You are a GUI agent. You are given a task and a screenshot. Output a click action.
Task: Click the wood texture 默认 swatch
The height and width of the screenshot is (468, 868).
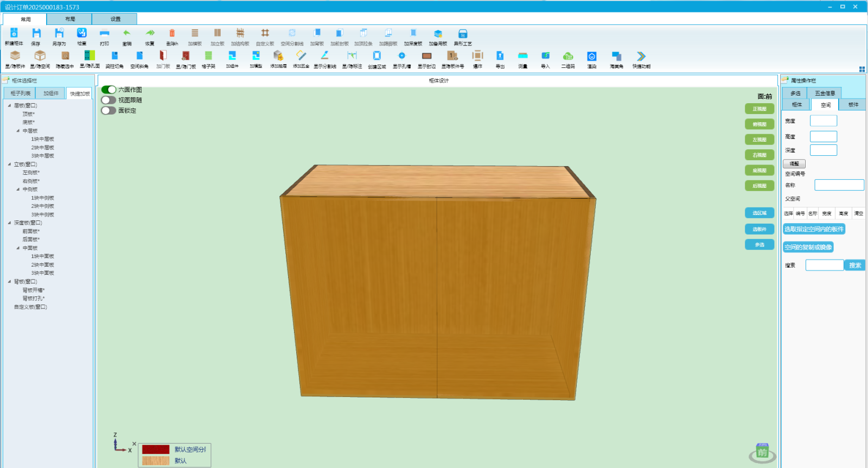[x=156, y=461]
